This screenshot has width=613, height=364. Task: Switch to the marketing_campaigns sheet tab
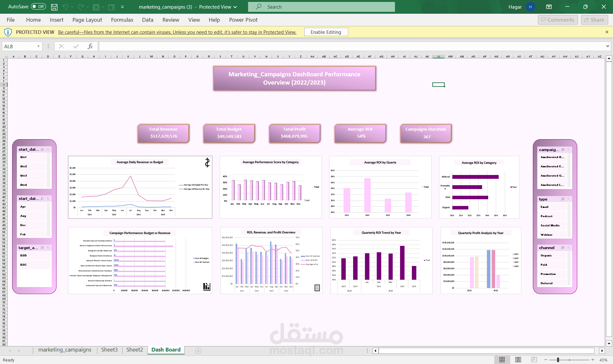pos(65,350)
